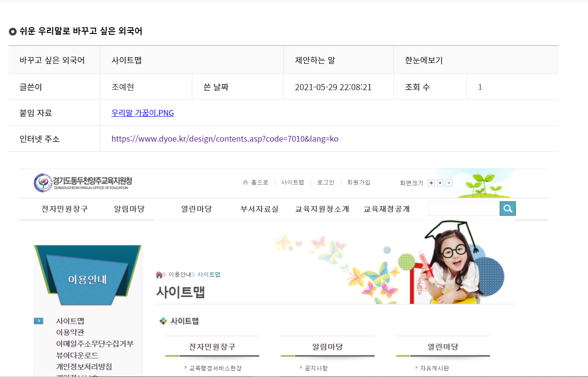This screenshot has height=377, width=588.
Task: Open the 알림마당 main menu
Action: pyautogui.click(x=129, y=209)
